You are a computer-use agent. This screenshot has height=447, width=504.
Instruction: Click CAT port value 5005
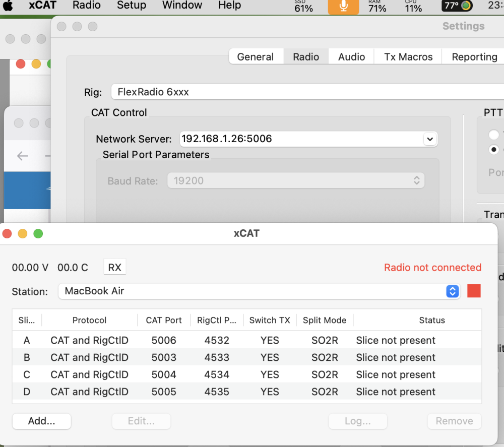(x=164, y=392)
